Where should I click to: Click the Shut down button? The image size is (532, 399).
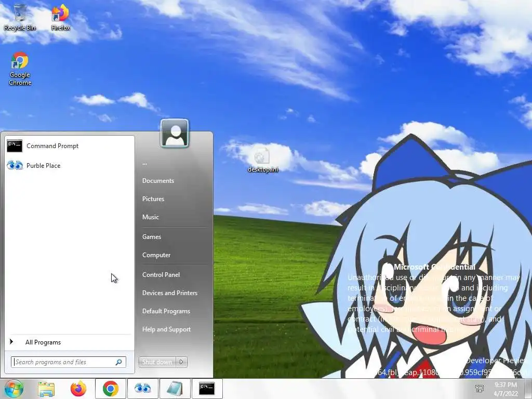click(157, 362)
